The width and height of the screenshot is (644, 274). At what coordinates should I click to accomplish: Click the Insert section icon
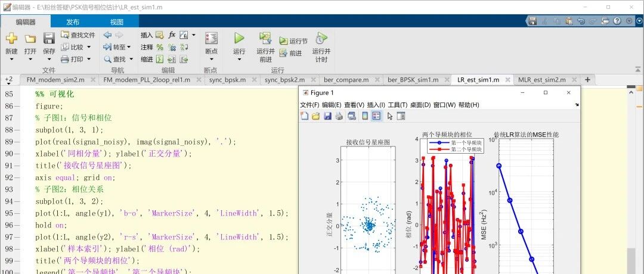pyautogui.click(x=160, y=35)
